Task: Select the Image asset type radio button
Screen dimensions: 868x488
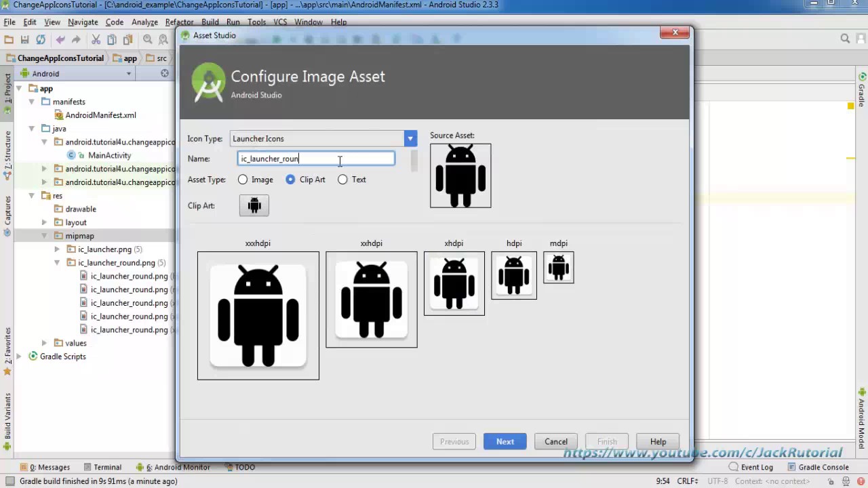Action: 243,180
